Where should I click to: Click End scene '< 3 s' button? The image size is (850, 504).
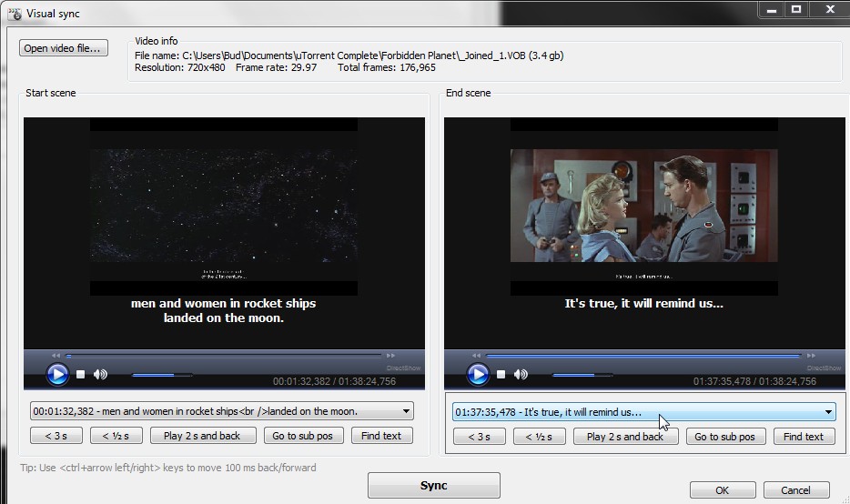(x=480, y=437)
